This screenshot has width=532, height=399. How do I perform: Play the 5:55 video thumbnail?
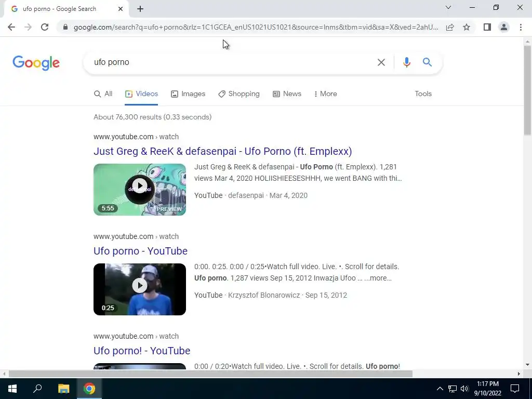140,190
